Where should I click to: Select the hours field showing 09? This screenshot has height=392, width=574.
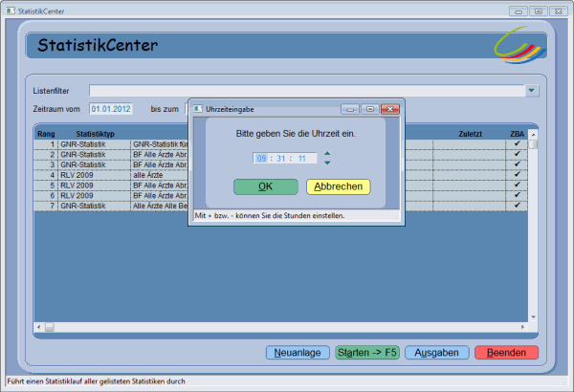(262, 158)
